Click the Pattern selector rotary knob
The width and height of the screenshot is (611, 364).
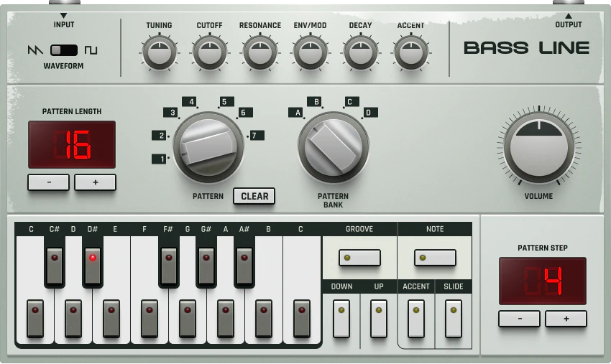[208, 148]
